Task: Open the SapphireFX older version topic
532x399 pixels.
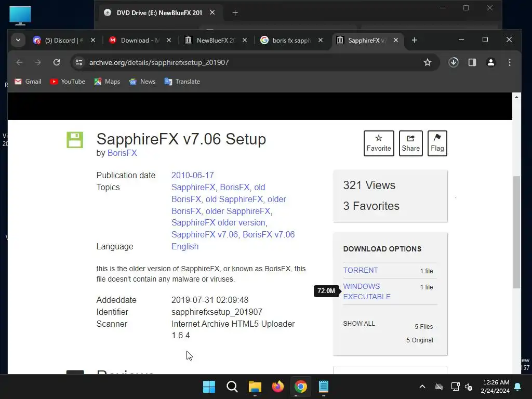Action: pyautogui.click(x=219, y=222)
